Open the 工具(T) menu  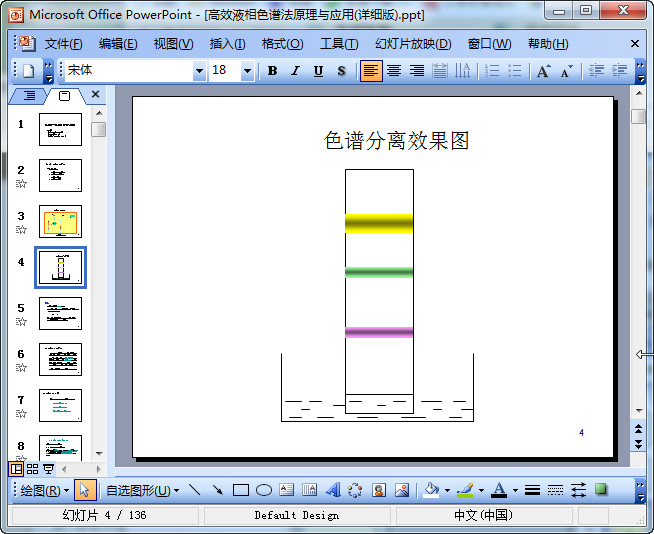339,43
